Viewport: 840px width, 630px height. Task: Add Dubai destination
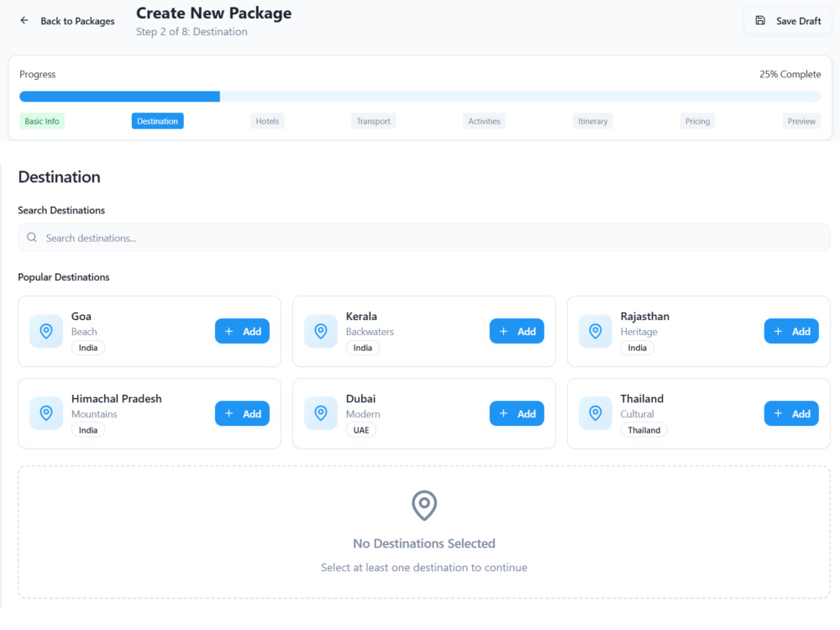click(x=517, y=413)
